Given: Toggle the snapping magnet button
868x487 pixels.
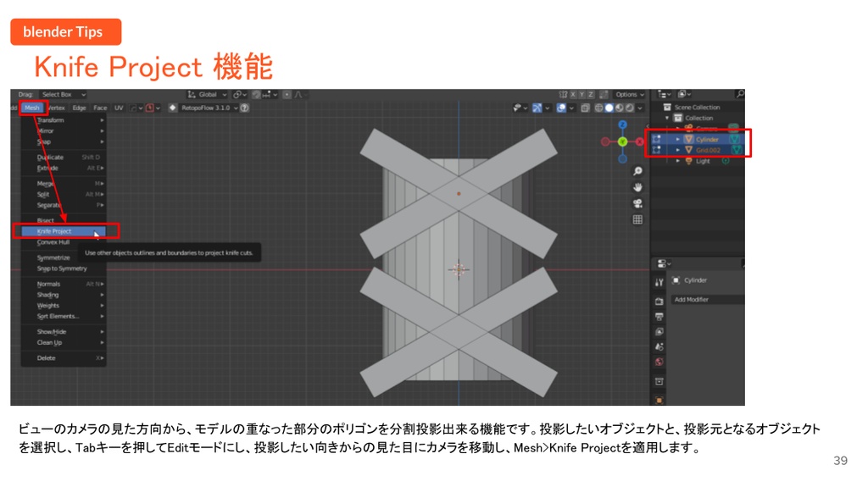Looking at the screenshot, I should pos(257,95).
